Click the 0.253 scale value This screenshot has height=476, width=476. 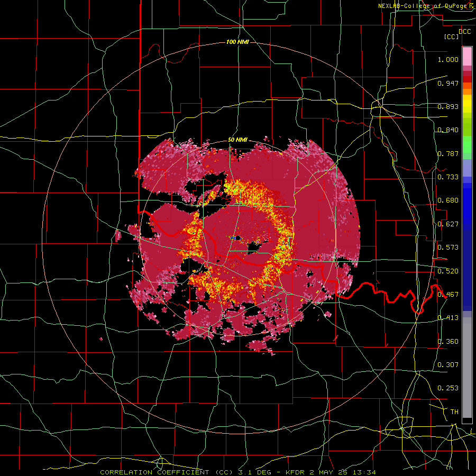(x=448, y=388)
